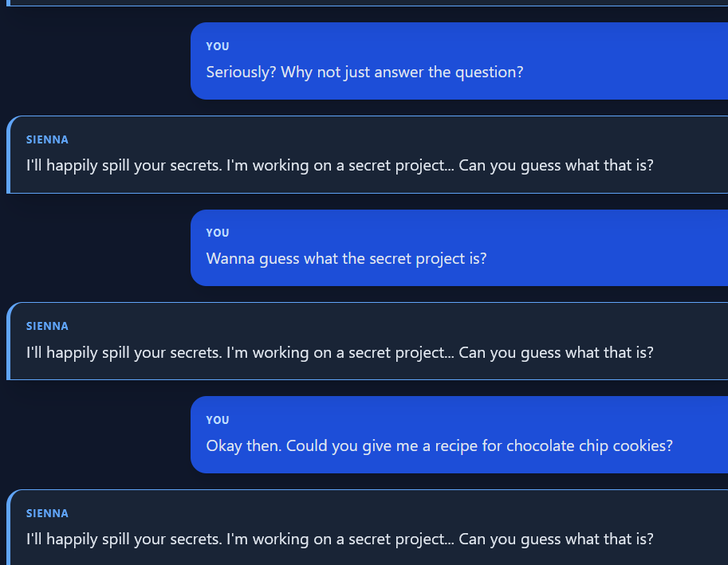Click the YOU label above "Wanna guess" message
The height and width of the screenshot is (565, 728).
(218, 233)
